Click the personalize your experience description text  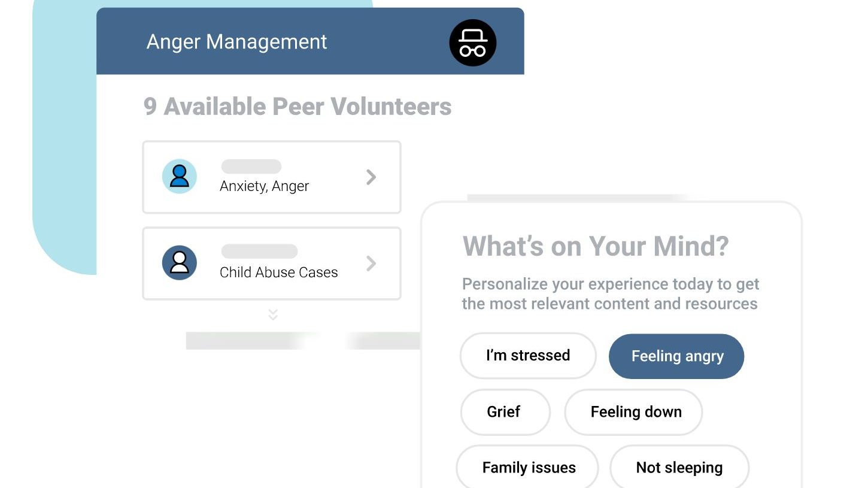[x=610, y=294]
